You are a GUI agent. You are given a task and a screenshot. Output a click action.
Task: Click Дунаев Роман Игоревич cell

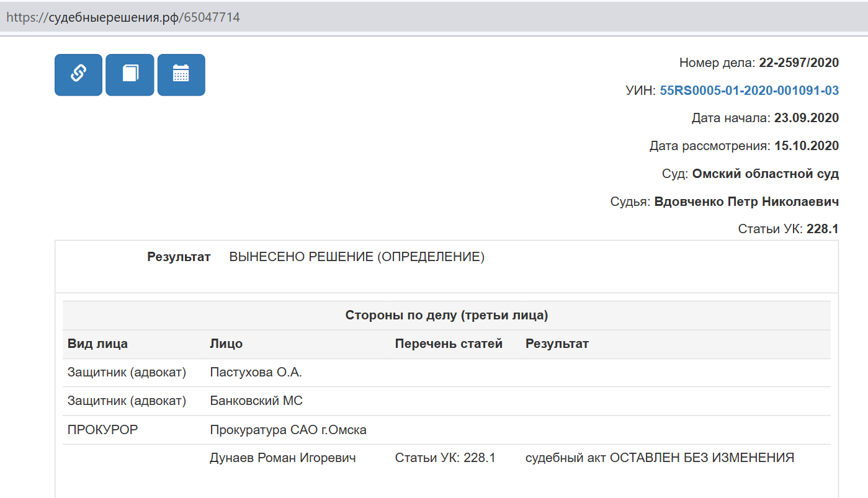pos(283,458)
